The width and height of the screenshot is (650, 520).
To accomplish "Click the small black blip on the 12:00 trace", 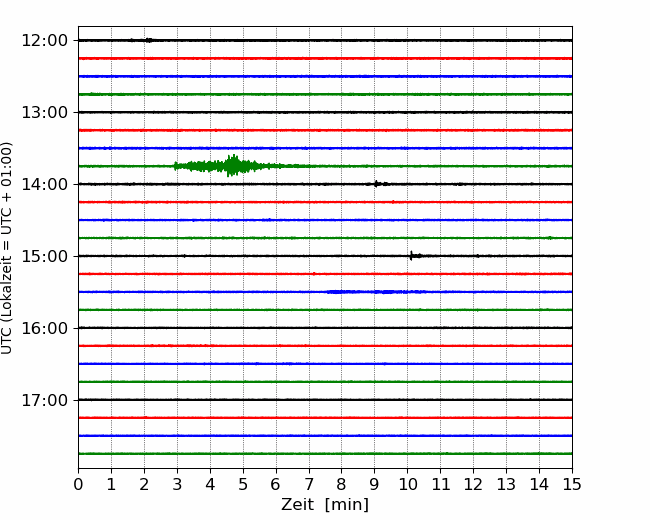I will point(148,40).
